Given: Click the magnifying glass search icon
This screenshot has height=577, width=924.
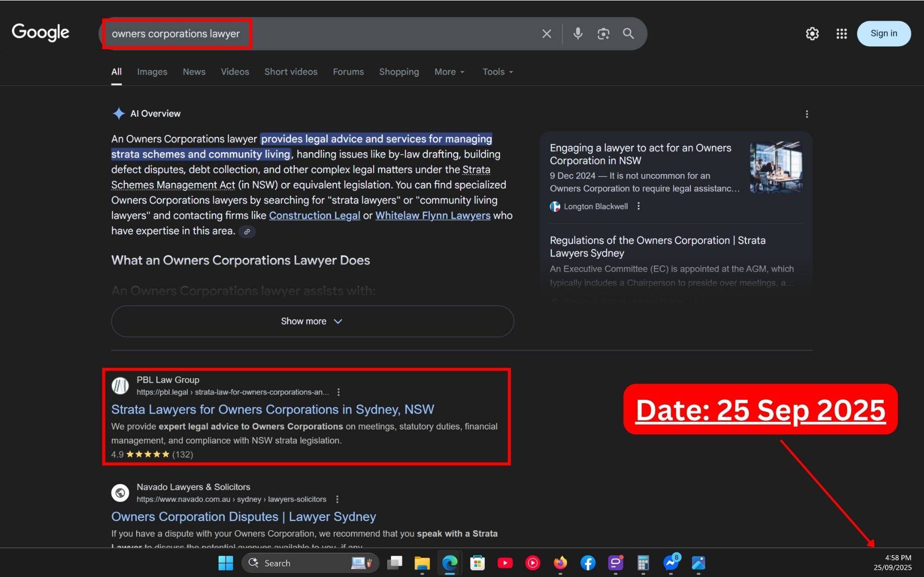Looking at the screenshot, I should pos(628,34).
